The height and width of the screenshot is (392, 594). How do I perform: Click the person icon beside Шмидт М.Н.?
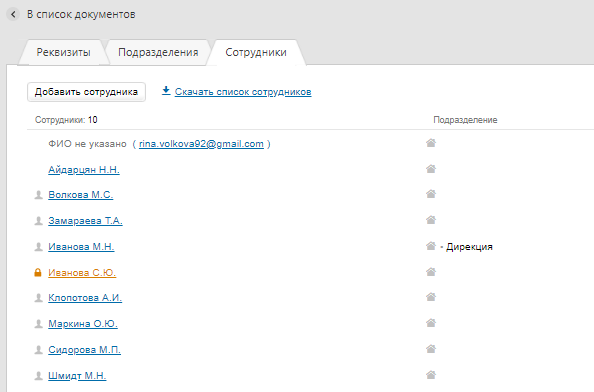coord(38,376)
